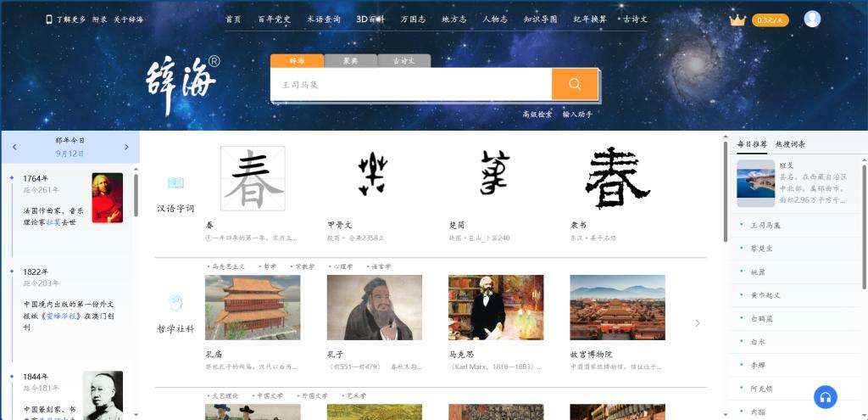Open 纪年换算 in the top navigation
The image size is (868, 420).
pos(590,19)
